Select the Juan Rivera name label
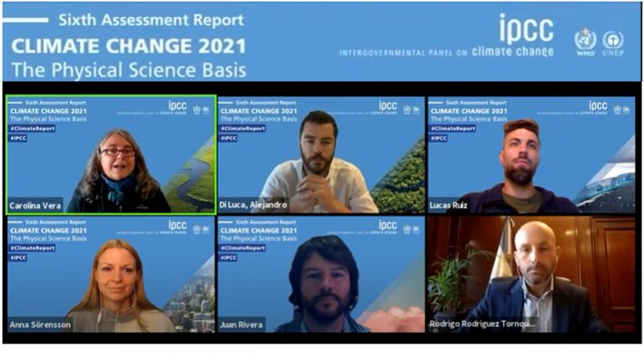The image size is (644, 362). tap(241, 324)
